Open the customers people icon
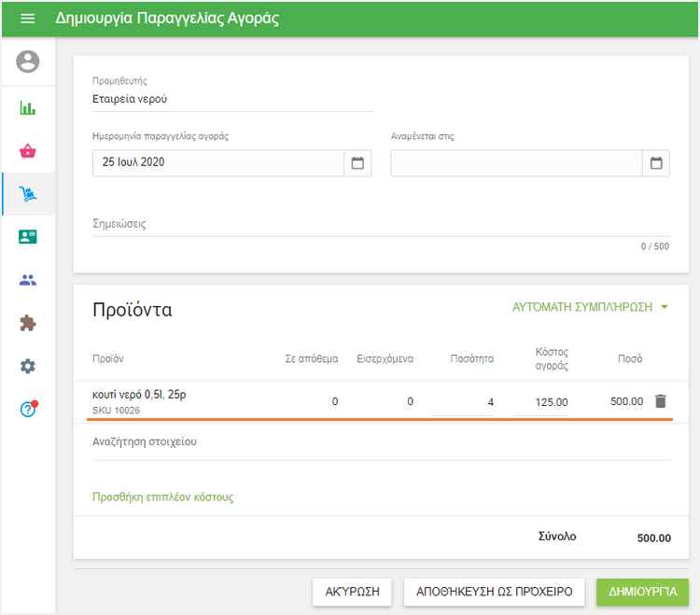Screen dimensions: 700x615 [x=28, y=280]
